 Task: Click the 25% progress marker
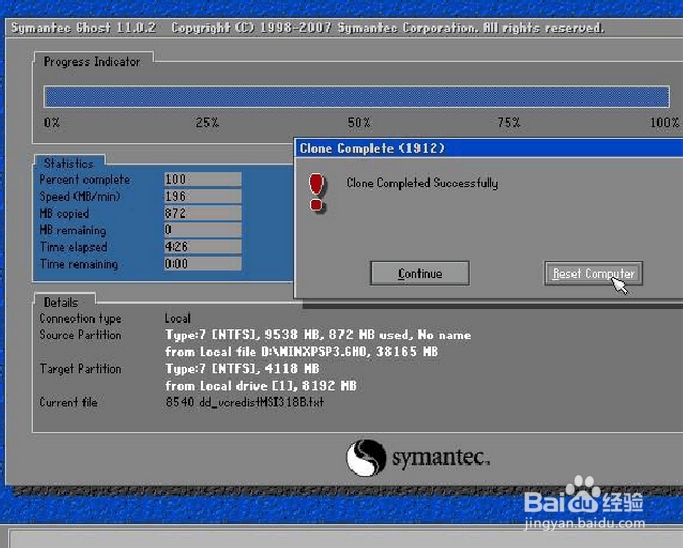click(207, 122)
